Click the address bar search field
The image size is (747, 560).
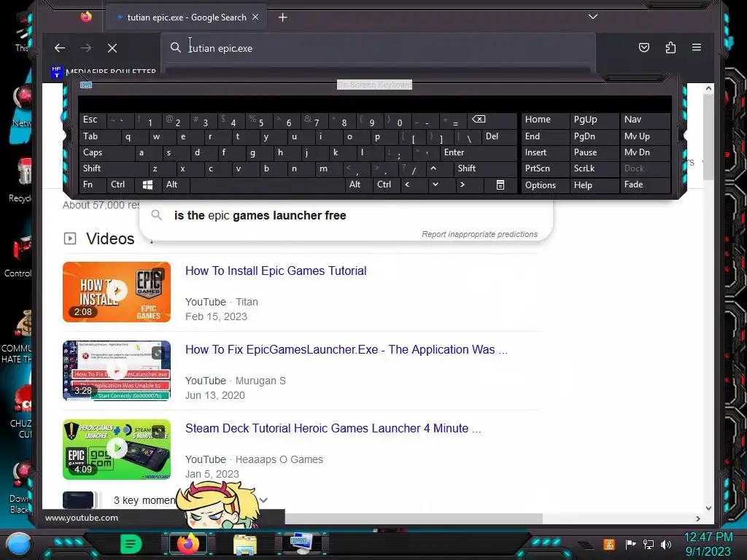[379, 48]
